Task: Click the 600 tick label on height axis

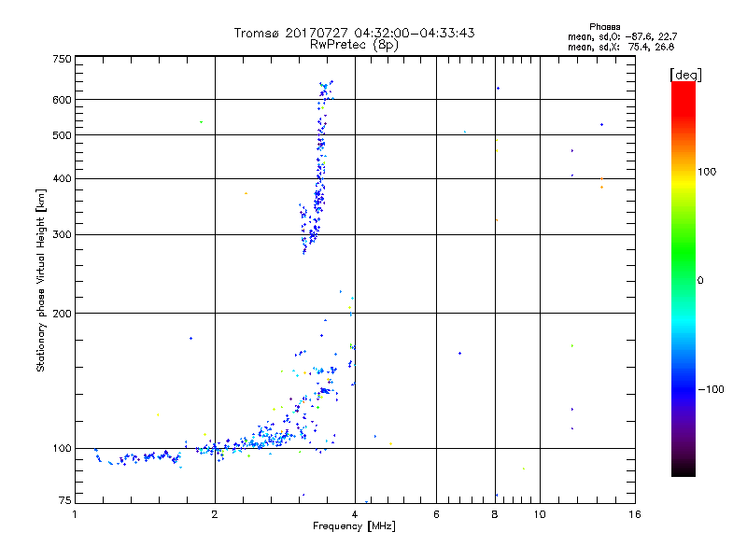Action: tap(62, 100)
